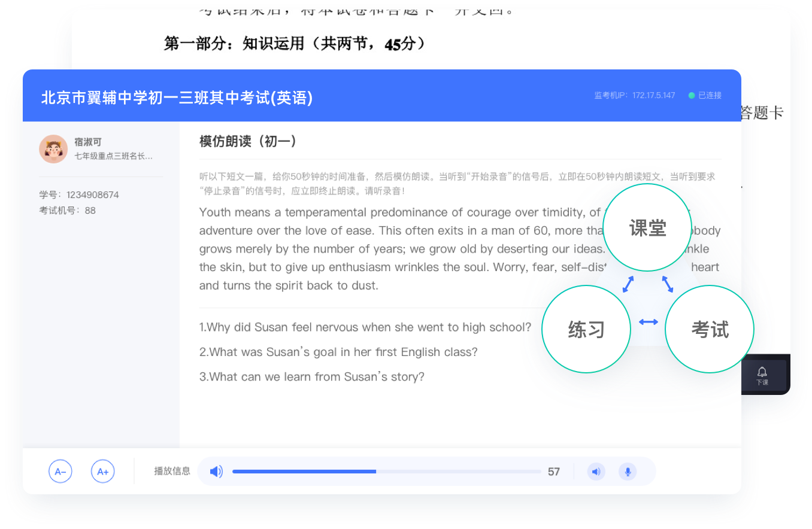This screenshot has height=529, width=812.
Task: Click the arrow between 课堂 and 考试
Action: [667, 284]
